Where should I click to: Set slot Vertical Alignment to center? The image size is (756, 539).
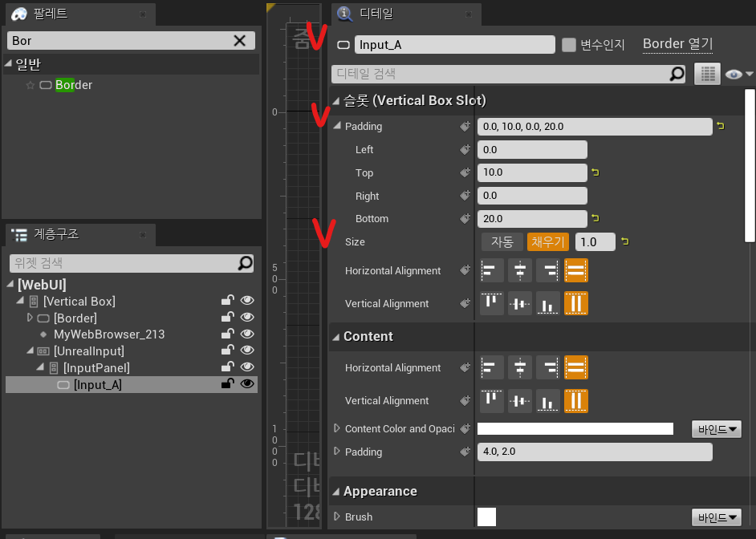tap(521, 303)
